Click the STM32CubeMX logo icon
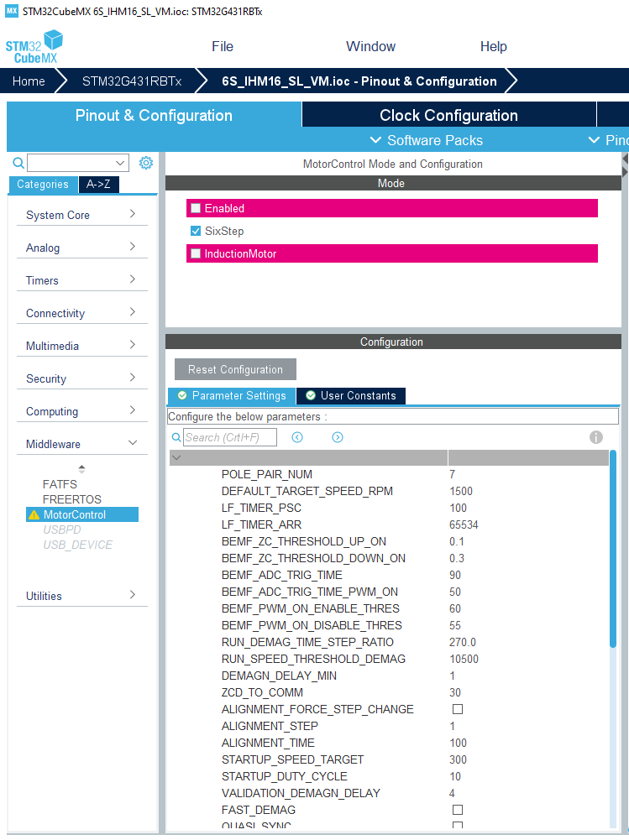The image size is (629, 840). click(x=34, y=47)
